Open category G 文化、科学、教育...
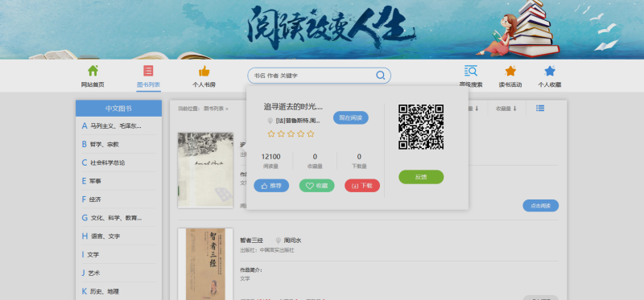Image resolution: width=644 pixels, height=300 pixels. (118, 218)
